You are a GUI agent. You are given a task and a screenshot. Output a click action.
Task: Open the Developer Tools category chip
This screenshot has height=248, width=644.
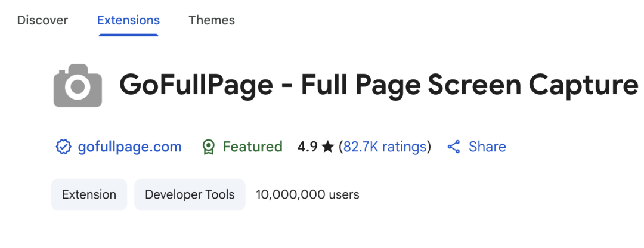point(190,194)
